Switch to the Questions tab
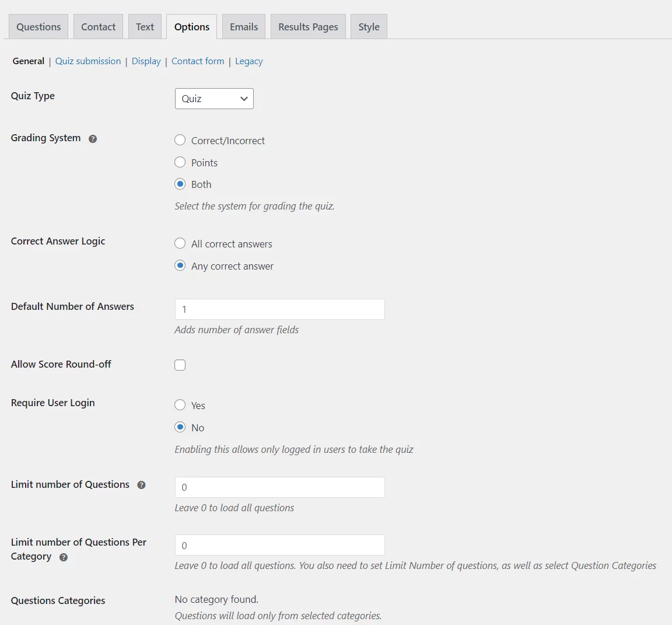Viewport: 672px width, 625px height. coord(38,27)
